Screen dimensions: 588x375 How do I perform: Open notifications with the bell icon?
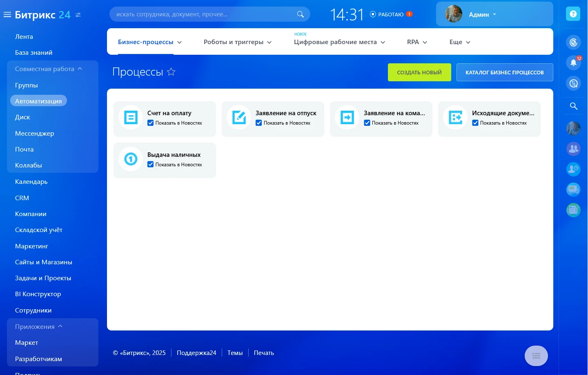coord(573,62)
